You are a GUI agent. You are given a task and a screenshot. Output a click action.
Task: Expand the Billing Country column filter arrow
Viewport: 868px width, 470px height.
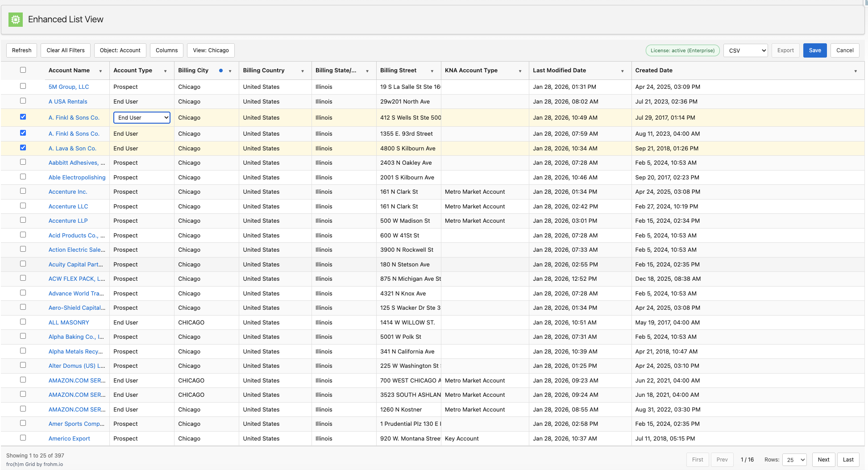click(303, 71)
